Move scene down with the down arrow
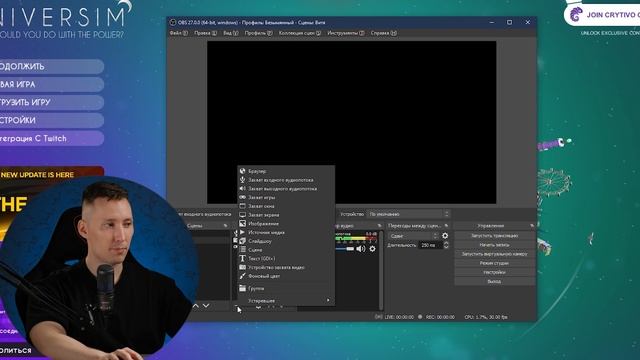Viewport: 640px width, 360px height. pos(206,305)
